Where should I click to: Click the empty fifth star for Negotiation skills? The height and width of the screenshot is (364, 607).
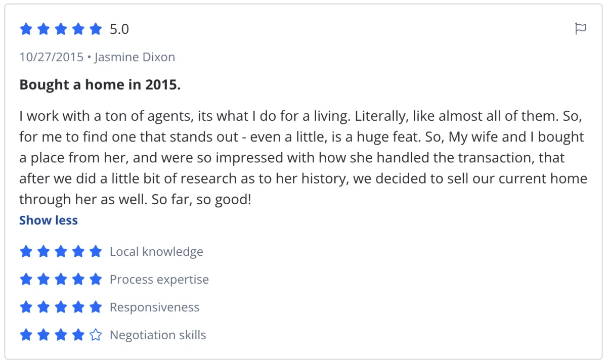(x=96, y=335)
